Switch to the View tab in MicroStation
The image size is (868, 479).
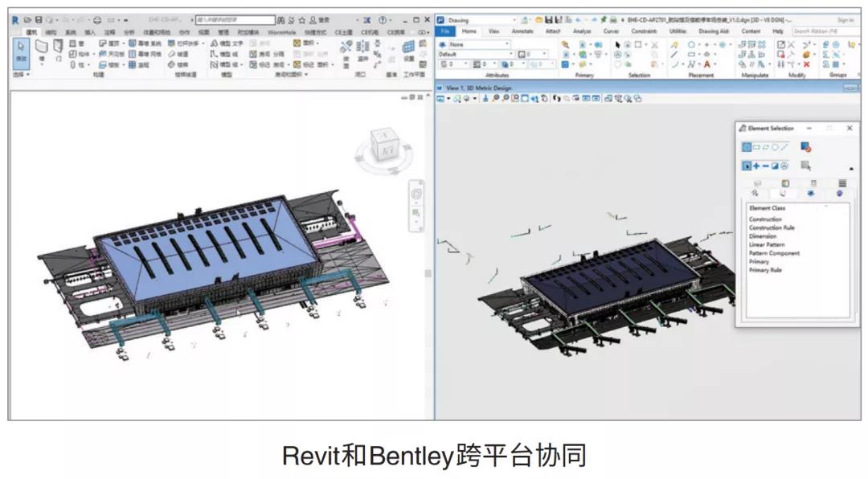493,31
